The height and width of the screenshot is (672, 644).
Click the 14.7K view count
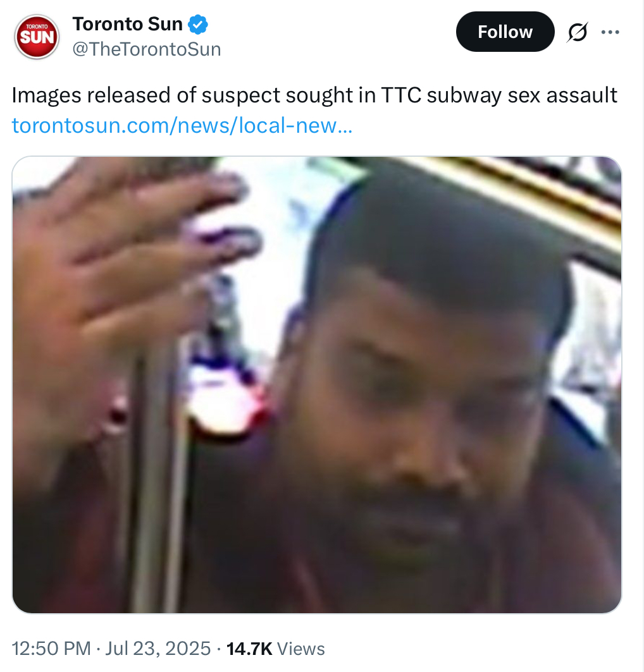tap(249, 649)
